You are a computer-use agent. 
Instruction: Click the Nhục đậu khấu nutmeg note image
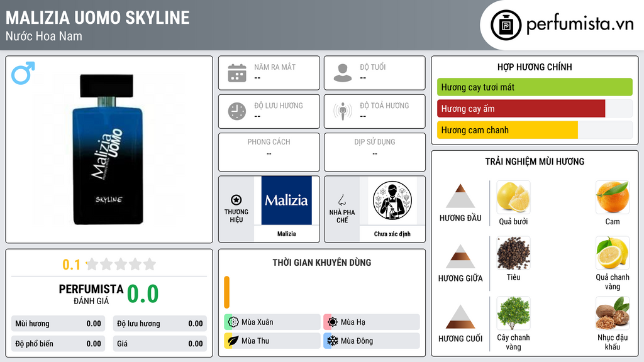613,313
